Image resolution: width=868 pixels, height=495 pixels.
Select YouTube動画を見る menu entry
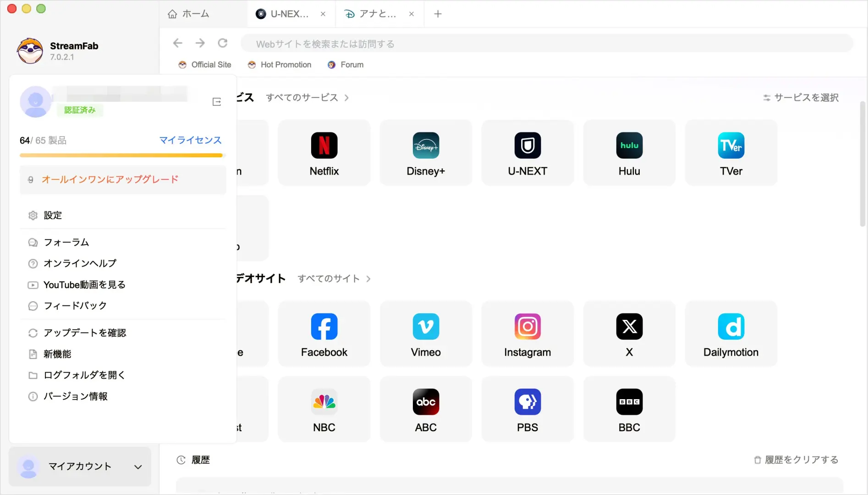pos(123,285)
